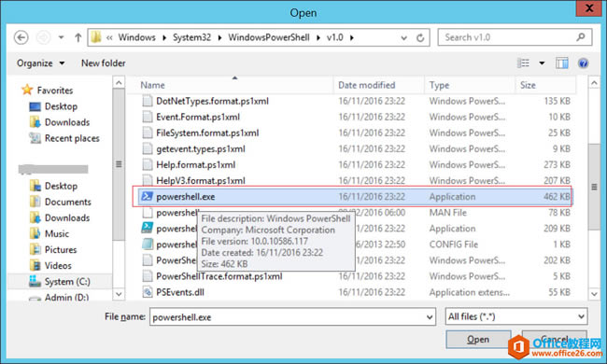The image size is (607, 364).
Task: Open Videos folder in sidebar
Action: tap(58, 265)
